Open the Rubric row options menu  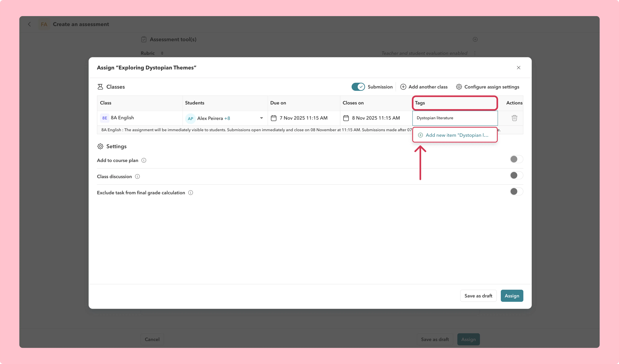click(x=475, y=53)
